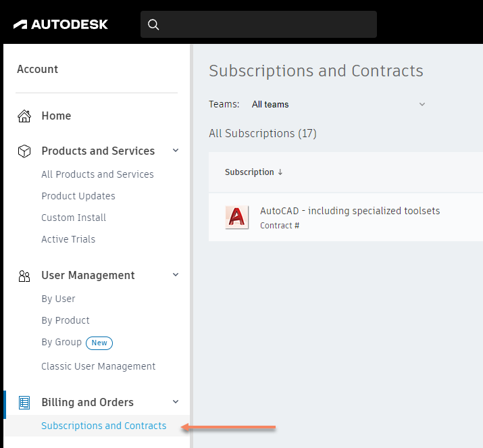
Task: Select User Management menu heading
Action: pos(88,275)
